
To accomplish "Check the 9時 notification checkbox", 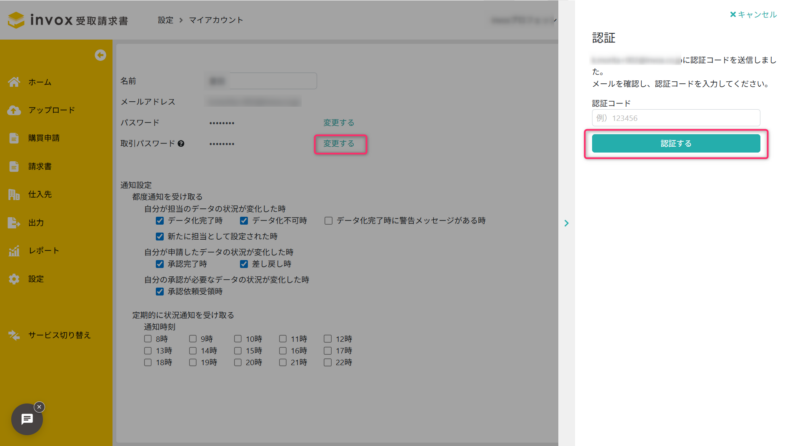I will coord(193,339).
